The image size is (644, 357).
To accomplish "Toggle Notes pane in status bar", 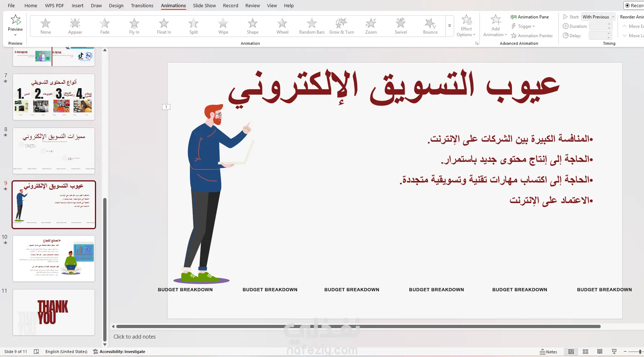I will click(548, 352).
